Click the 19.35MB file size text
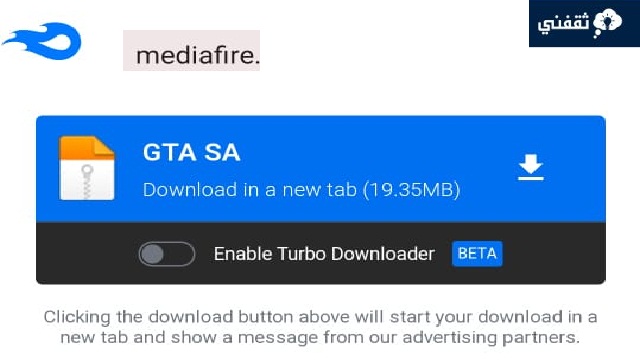Image resolution: width=640 pixels, height=361 pixels. tap(411, 190)
